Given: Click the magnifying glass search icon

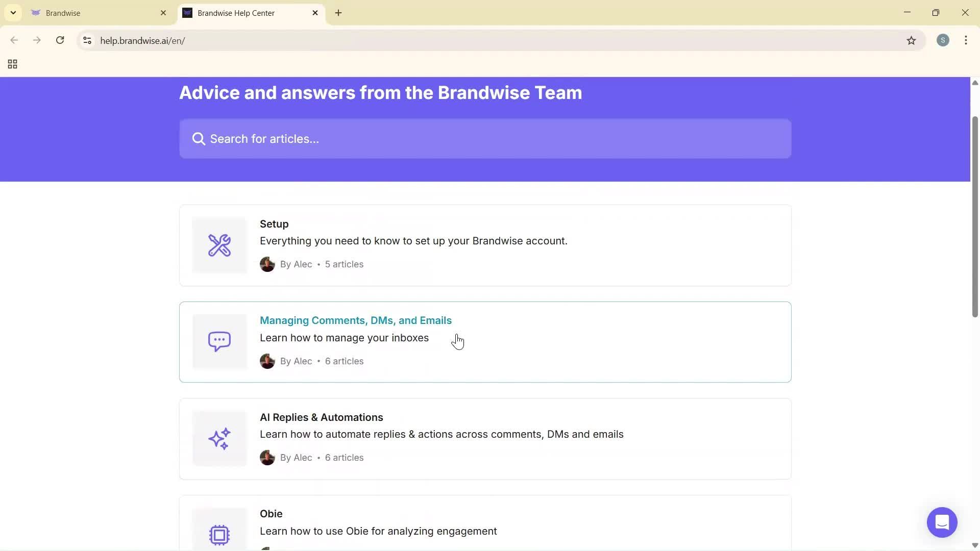Looking at the screenshot, I should (198, 138).
